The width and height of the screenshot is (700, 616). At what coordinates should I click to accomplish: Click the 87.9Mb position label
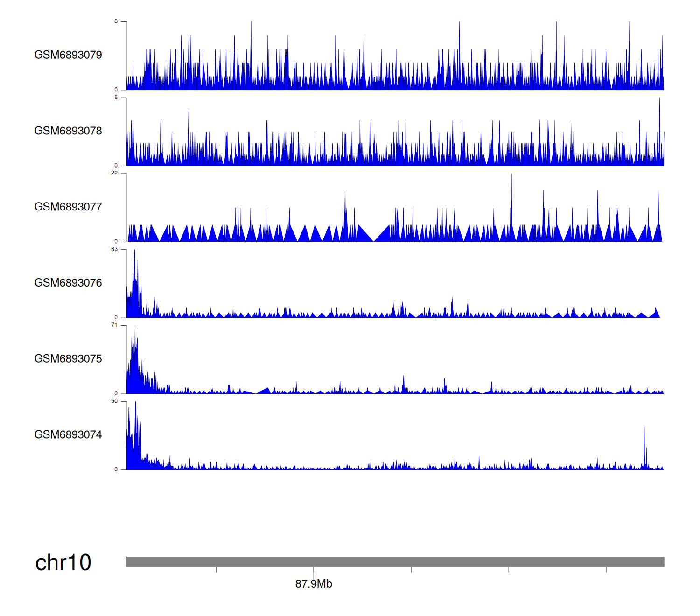coord(314,584)
